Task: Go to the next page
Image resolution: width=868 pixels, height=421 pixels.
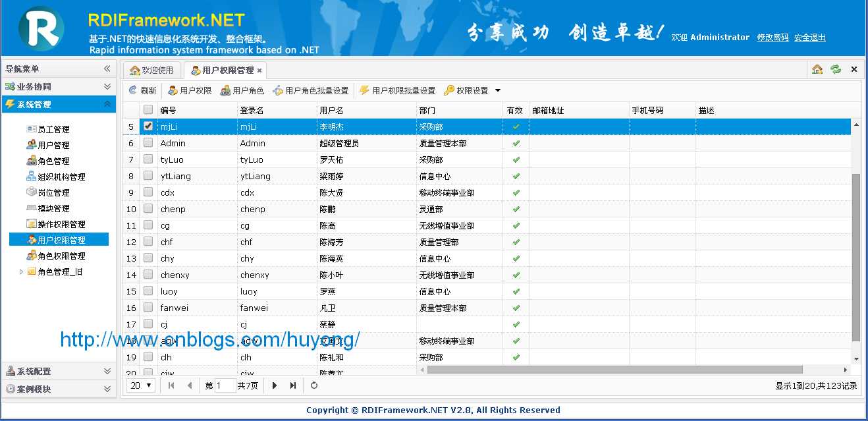Action: point(275,385)
